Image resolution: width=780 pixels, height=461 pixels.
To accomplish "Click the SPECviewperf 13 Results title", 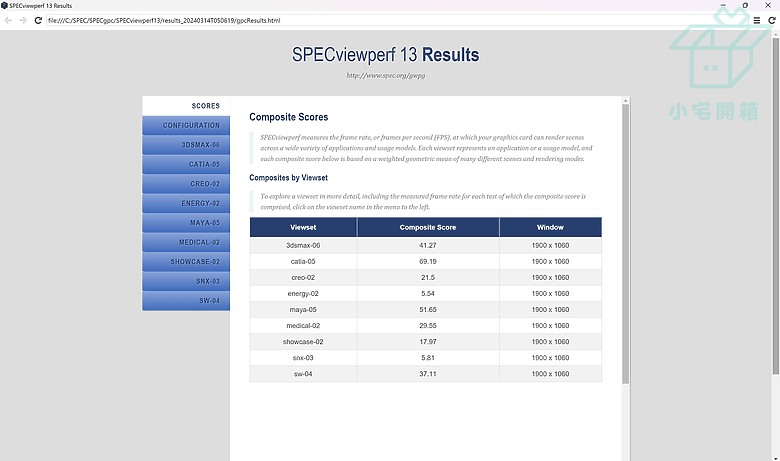I will click(x=386, y=55).
